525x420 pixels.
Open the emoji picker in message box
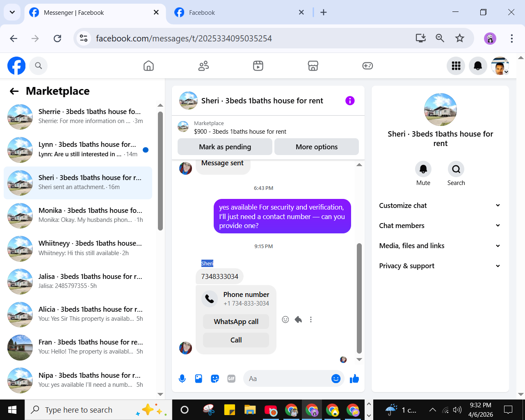pos(336,379)
